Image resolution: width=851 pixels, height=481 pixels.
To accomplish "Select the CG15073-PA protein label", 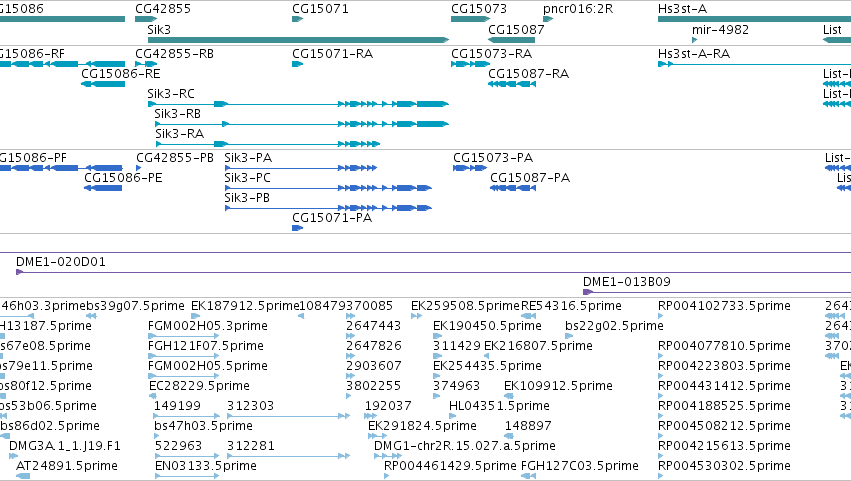I will 493,158.
